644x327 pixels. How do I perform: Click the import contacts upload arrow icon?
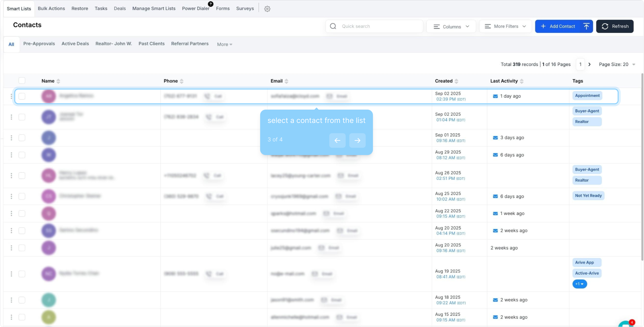pos(586,26)
